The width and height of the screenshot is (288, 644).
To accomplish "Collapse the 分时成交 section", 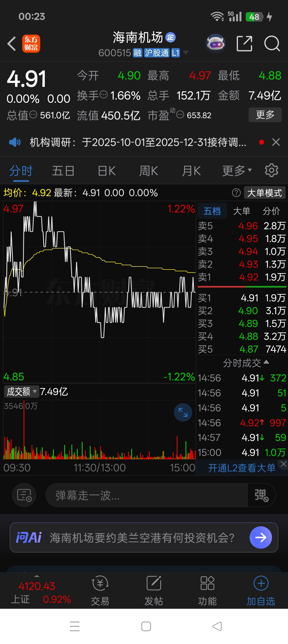I will coord(246,363).
